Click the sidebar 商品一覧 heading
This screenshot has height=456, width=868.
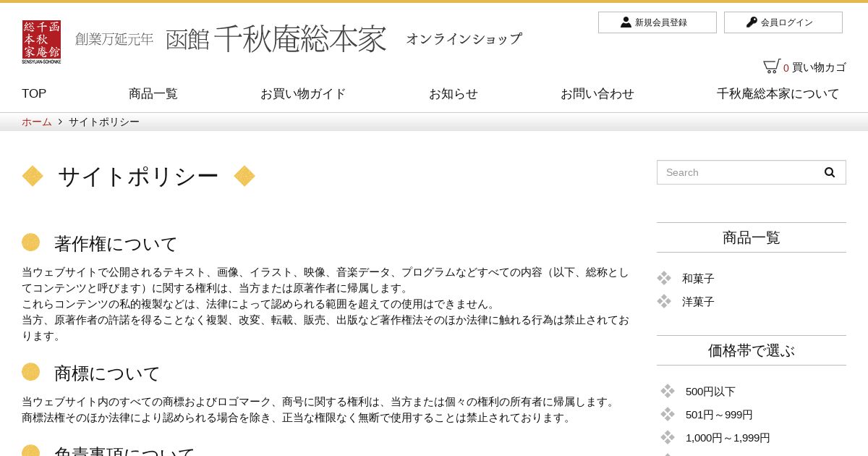pyautogui.click(x=752, y=237)
